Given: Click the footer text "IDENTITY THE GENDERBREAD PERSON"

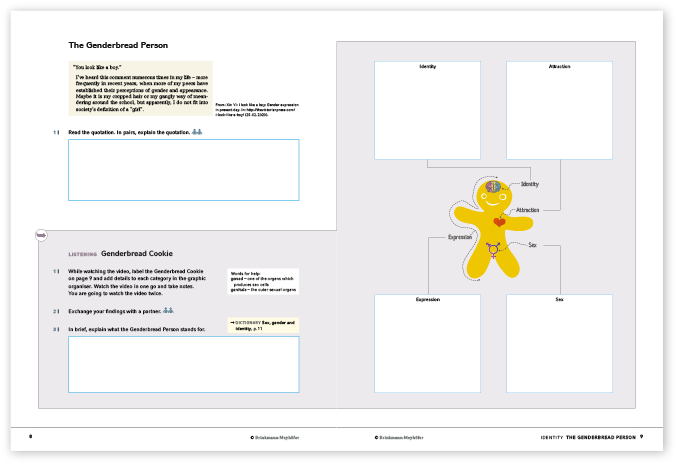Looking at the screenshot, I should 588,437.
